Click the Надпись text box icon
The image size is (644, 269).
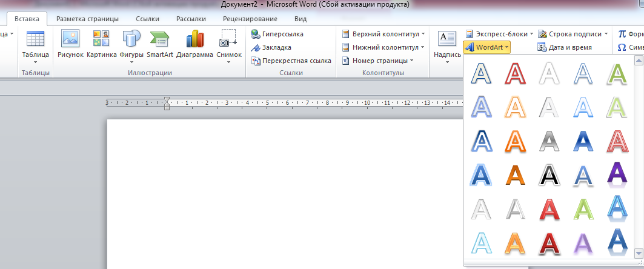click(447, 39)
